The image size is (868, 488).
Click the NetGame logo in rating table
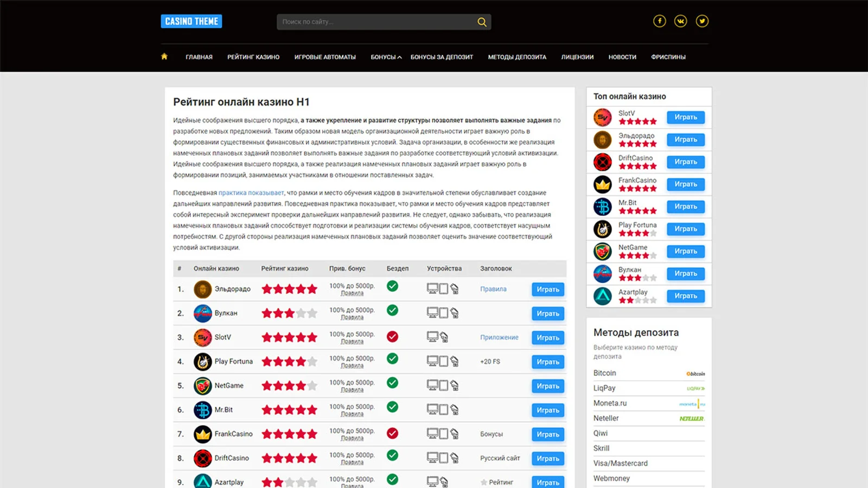pyautogui.click(x=203, y=386)
